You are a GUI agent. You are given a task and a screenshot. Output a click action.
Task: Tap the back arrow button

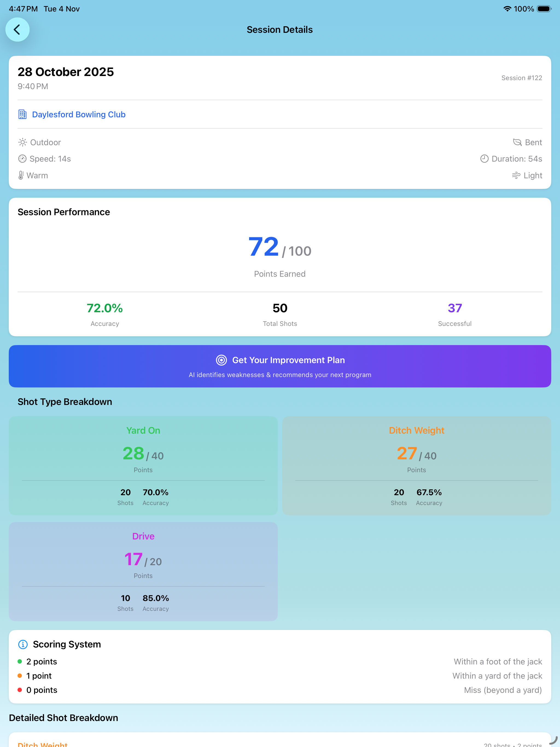pos(17,30)
